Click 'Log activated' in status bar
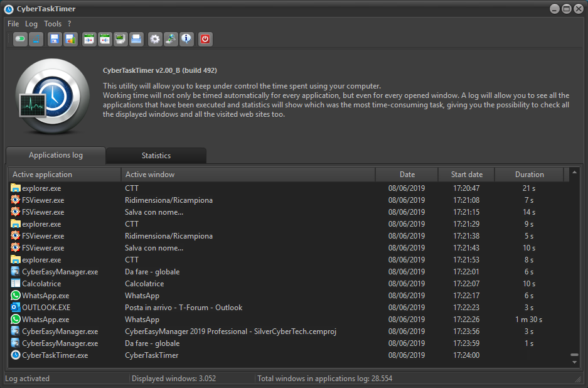 click(x=28, y=379)
